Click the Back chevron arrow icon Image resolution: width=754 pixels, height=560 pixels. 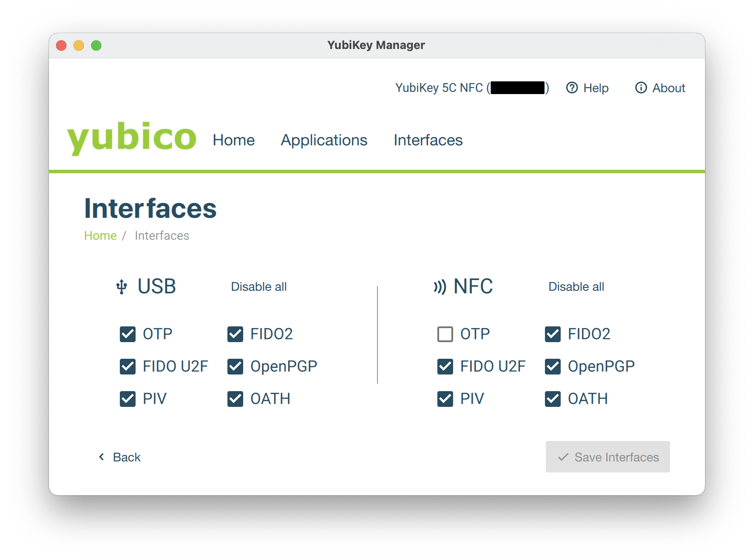(101, 457)
